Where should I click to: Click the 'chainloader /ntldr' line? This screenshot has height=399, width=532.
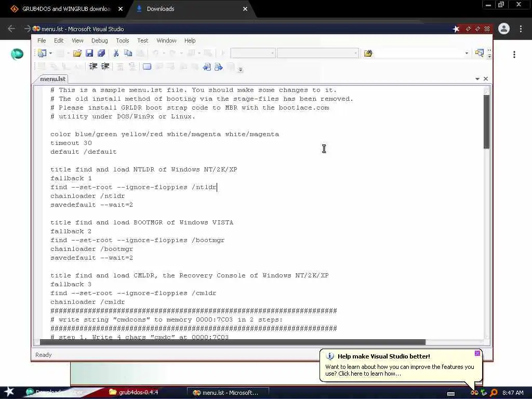87,196
